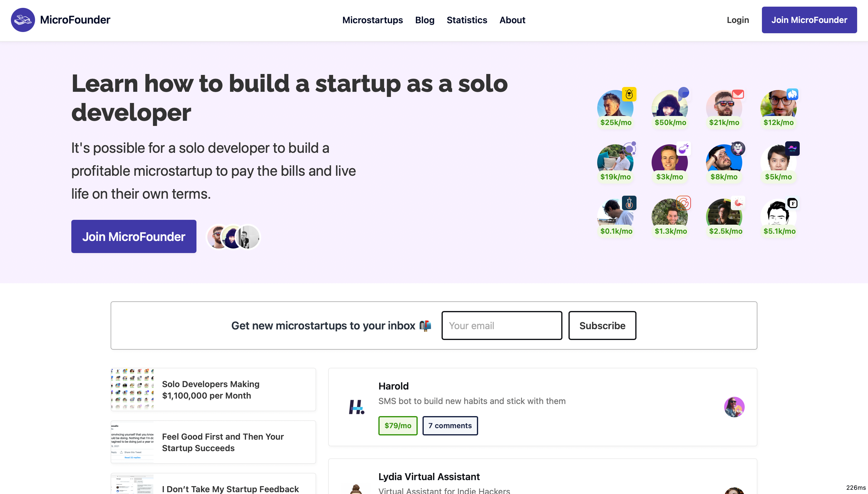The height and width of the screenshot is (494, 868).
Task: Open Solo Developers Making $1,100,000 article thumbnail
Action: pos(132,390)
